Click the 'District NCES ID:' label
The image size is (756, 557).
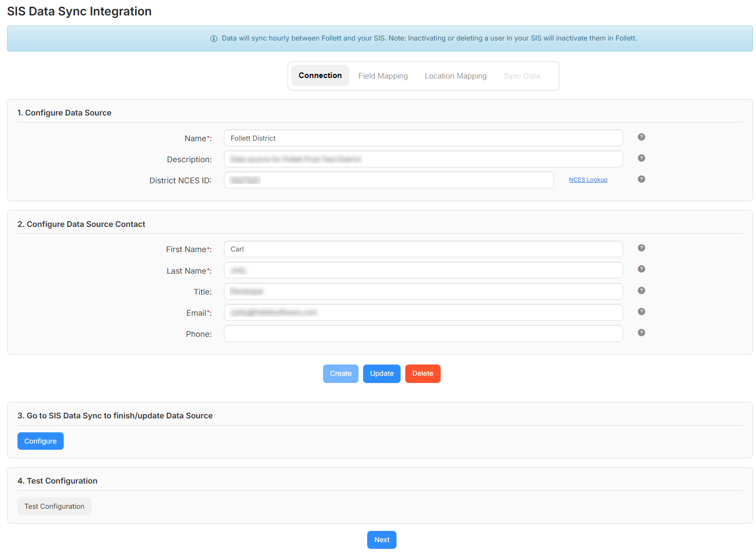coord(181,181)
